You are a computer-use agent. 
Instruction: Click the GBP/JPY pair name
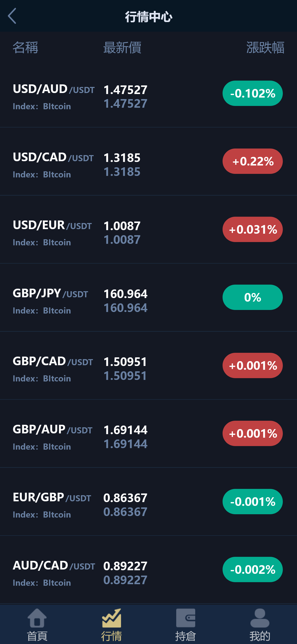point(37,293)
